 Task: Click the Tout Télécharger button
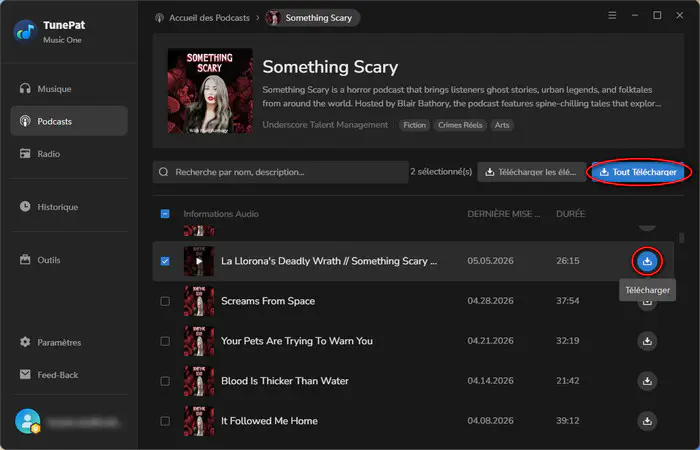click(638, 172)
